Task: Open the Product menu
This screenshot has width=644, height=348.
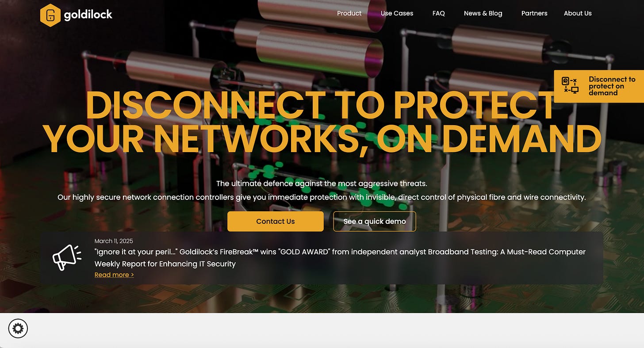Action: [x=349, y=13]
